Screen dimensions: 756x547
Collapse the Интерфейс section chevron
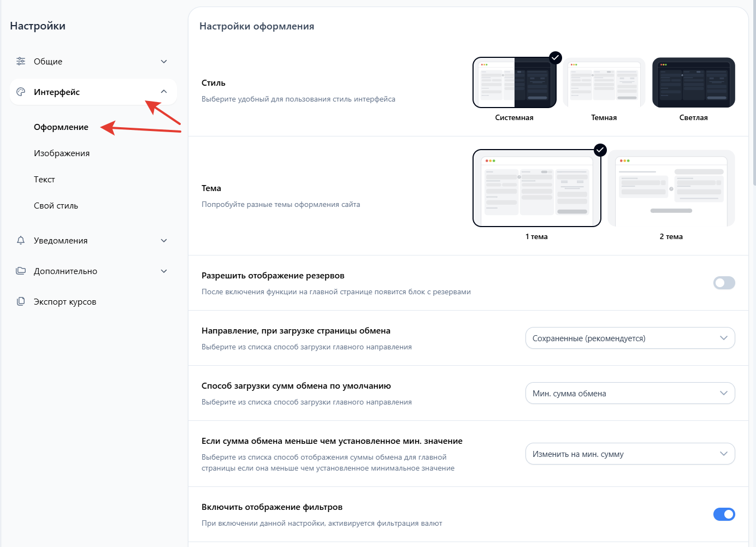click(x=164, y=92)
